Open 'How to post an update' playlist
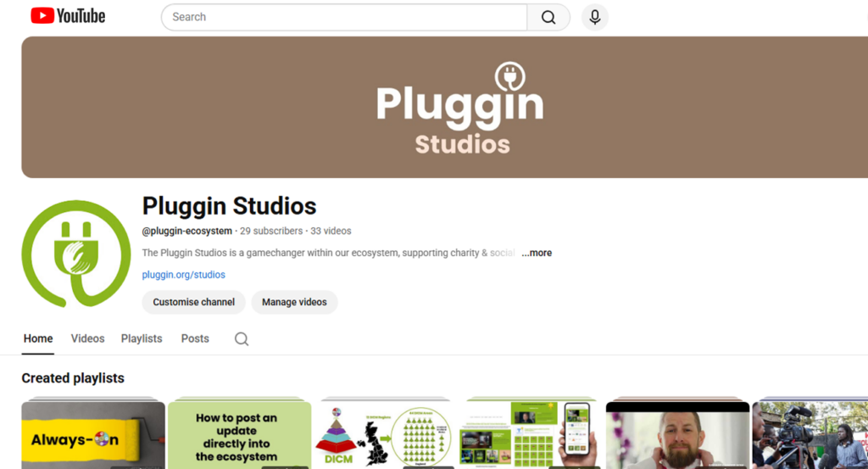The image size is (868, 469). [x=239, y=434]
